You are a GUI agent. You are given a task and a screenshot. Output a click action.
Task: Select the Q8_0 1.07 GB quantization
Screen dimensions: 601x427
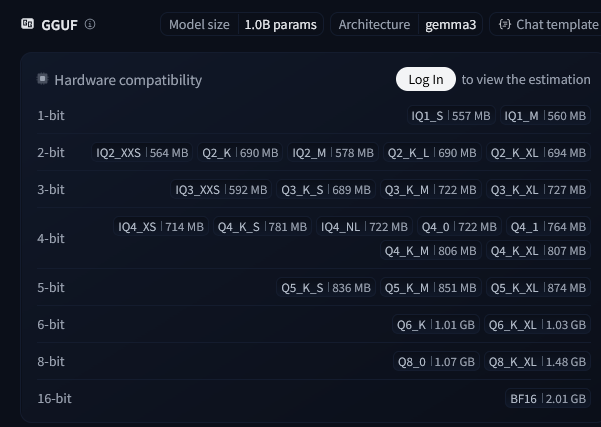pos(435,361)
